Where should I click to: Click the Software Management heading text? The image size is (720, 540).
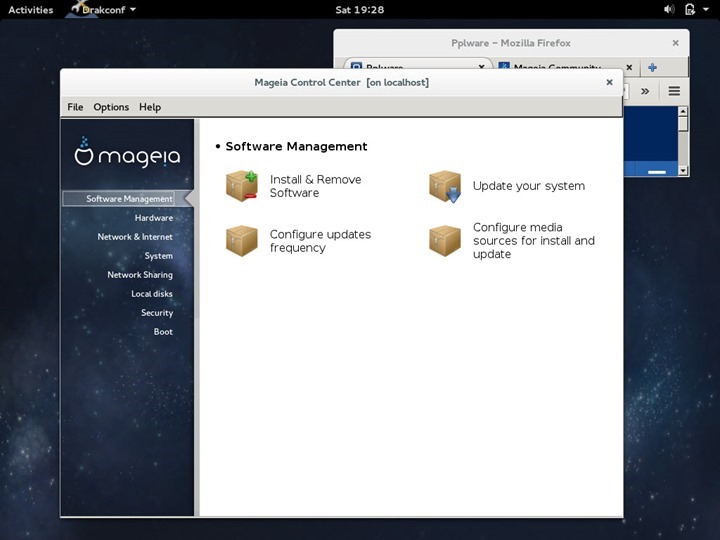pos(296,146)
